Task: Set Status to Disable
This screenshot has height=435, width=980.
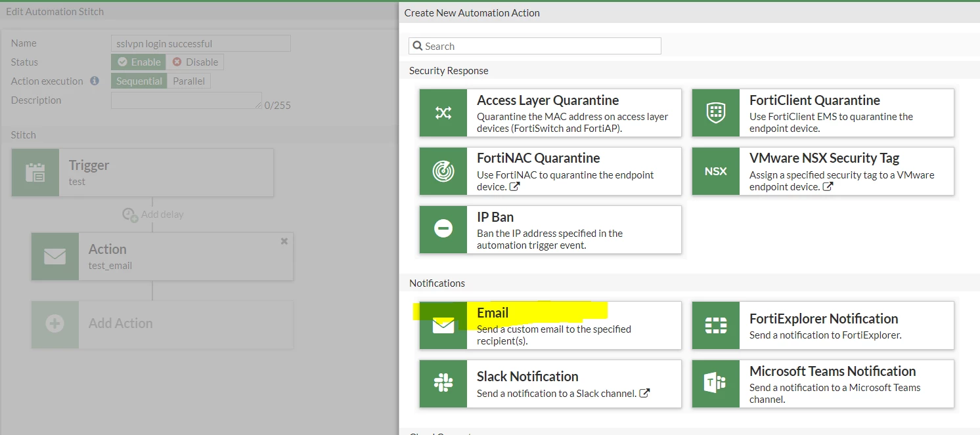Action: coord(195,62)
